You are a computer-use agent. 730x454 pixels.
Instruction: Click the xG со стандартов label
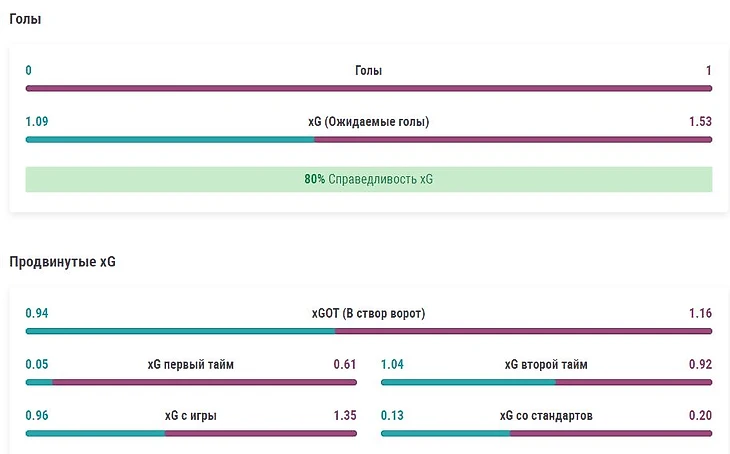(546, 415)
